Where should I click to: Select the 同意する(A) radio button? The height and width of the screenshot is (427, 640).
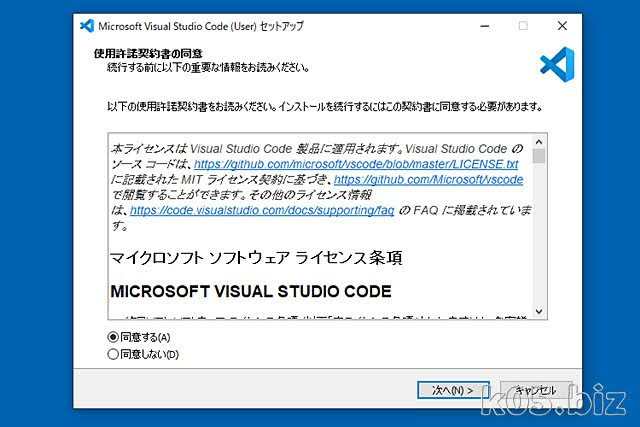(x=113, y=337)
